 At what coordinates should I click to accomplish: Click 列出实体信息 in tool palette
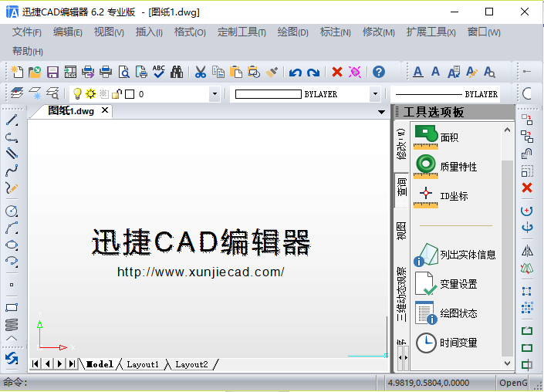[454, 255]
